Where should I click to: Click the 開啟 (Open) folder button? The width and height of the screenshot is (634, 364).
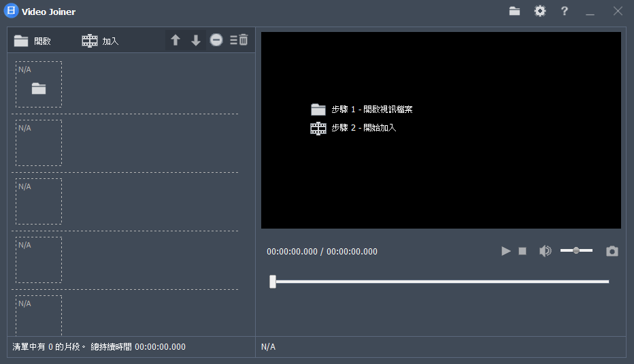[x=33, y=41]
